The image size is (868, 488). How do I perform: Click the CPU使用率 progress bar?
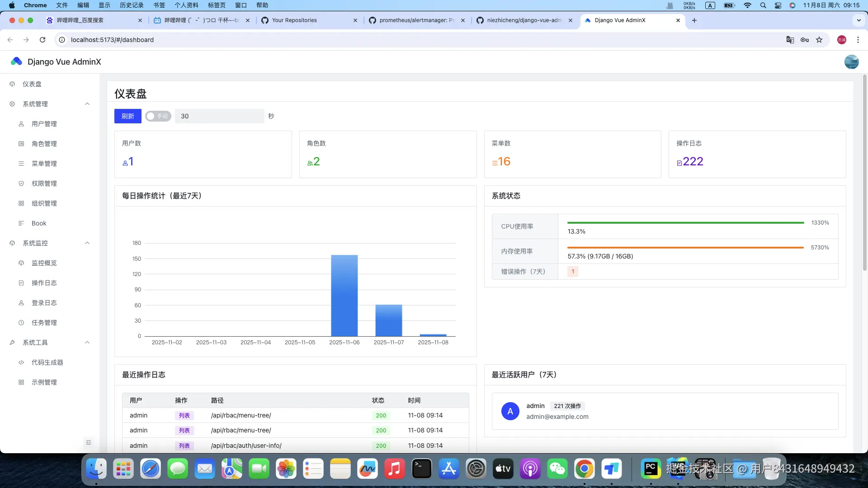coord(685,223)
